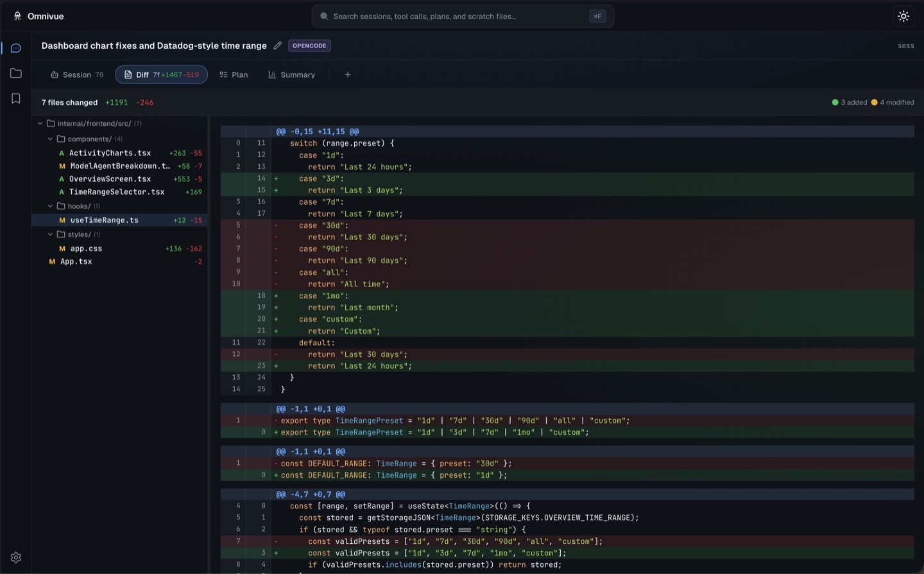Viewport: 924px width, 574px height.
Task: Click the plus icon to add tab
Action: click(x=348, y=74)
